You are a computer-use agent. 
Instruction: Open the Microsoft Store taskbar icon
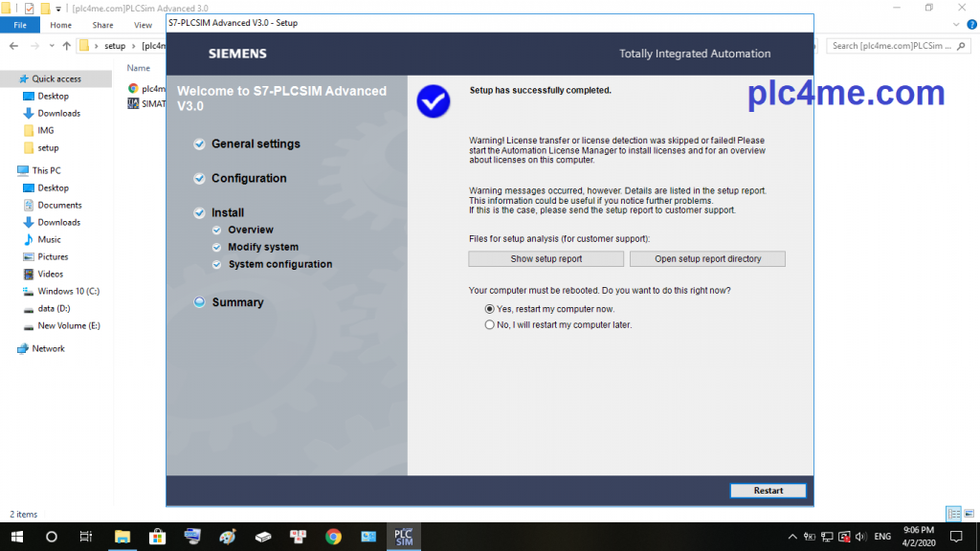point(158,537)
